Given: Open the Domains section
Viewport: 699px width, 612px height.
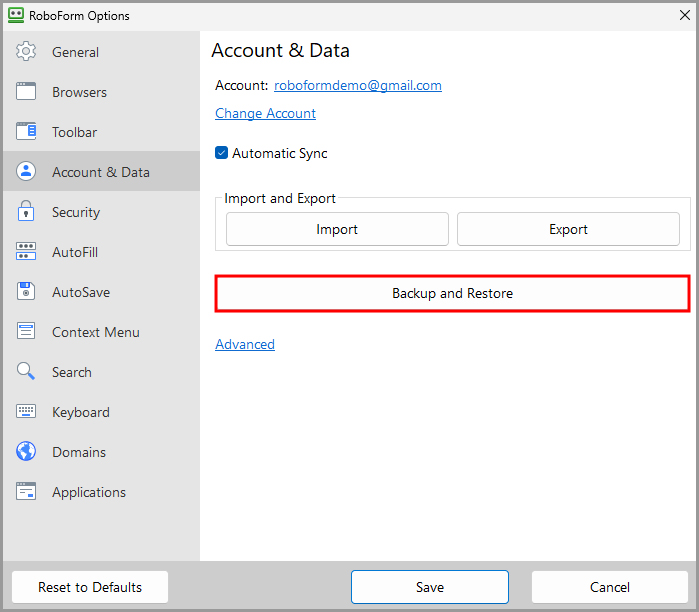Looking at the screenshot, I should click(x=101, y=452).
